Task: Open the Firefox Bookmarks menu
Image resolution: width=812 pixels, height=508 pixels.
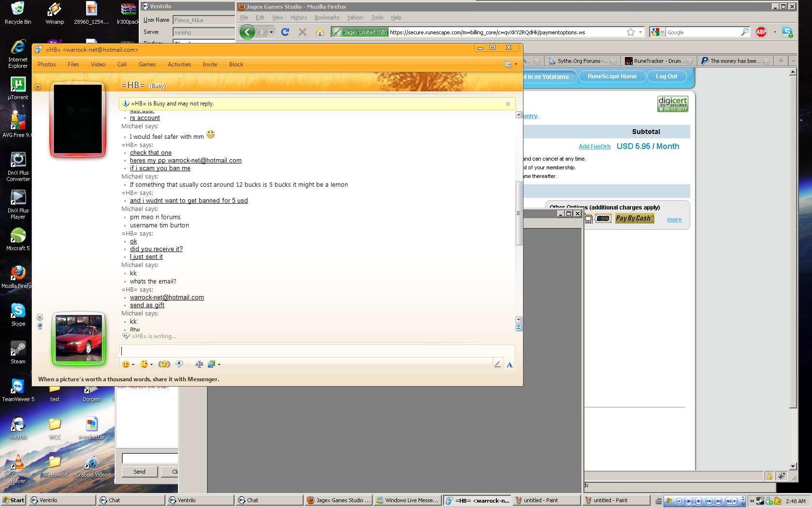Action: 327,17
